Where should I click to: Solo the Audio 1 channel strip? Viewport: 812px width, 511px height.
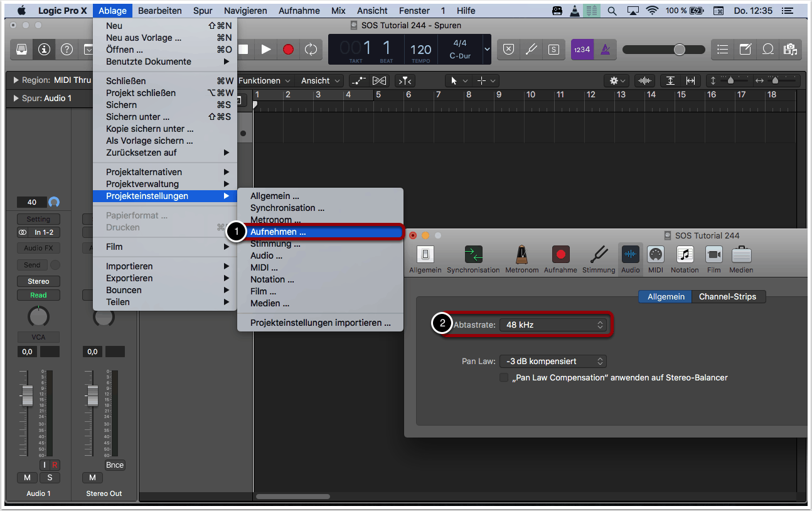click(x=50, y=478)
